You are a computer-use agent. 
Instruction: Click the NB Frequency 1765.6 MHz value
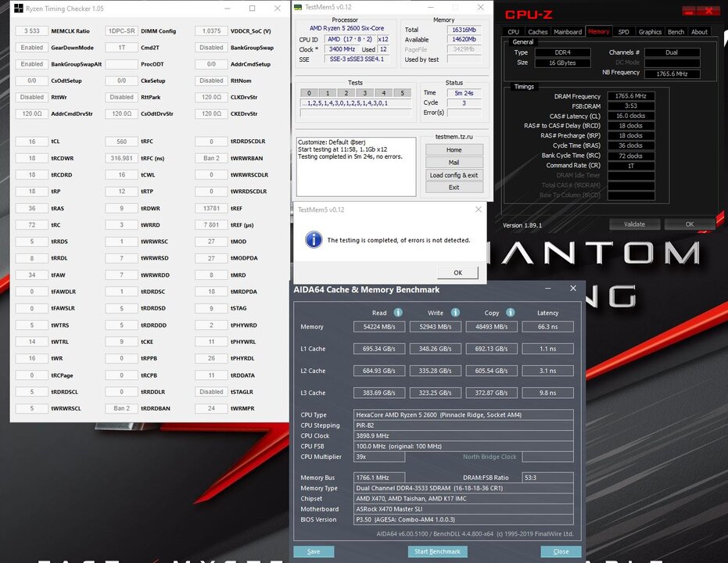coord(672,74)
